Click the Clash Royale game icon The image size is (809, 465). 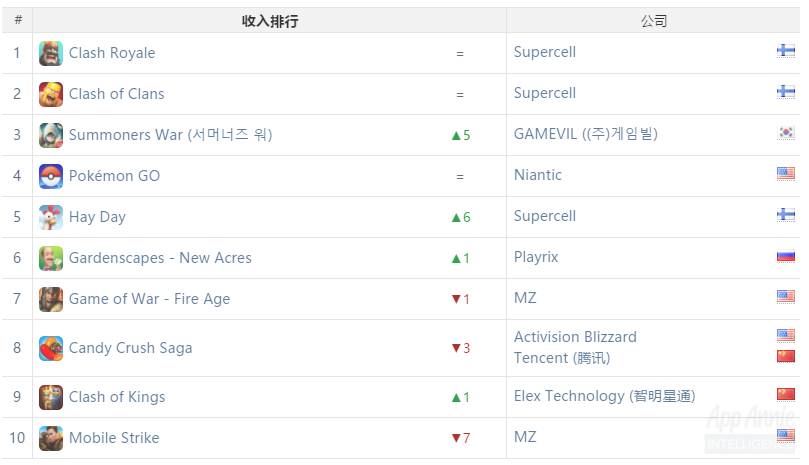click(x=51, y=53)
